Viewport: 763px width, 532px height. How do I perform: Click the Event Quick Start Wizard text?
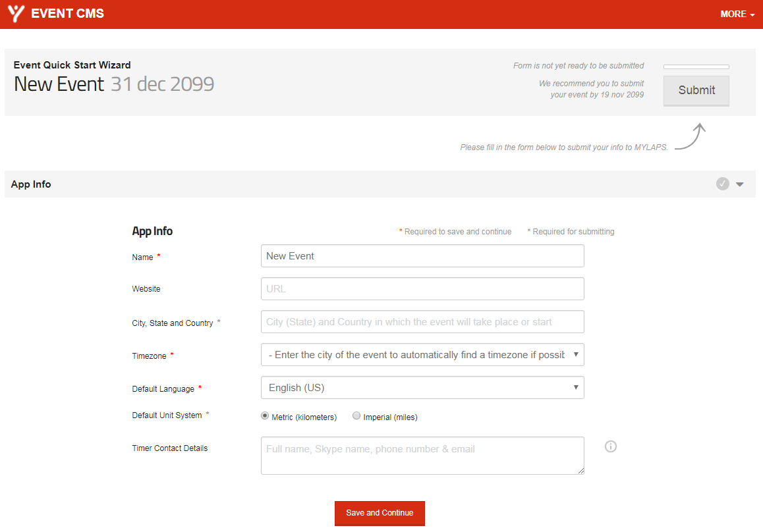coord(72,65)
